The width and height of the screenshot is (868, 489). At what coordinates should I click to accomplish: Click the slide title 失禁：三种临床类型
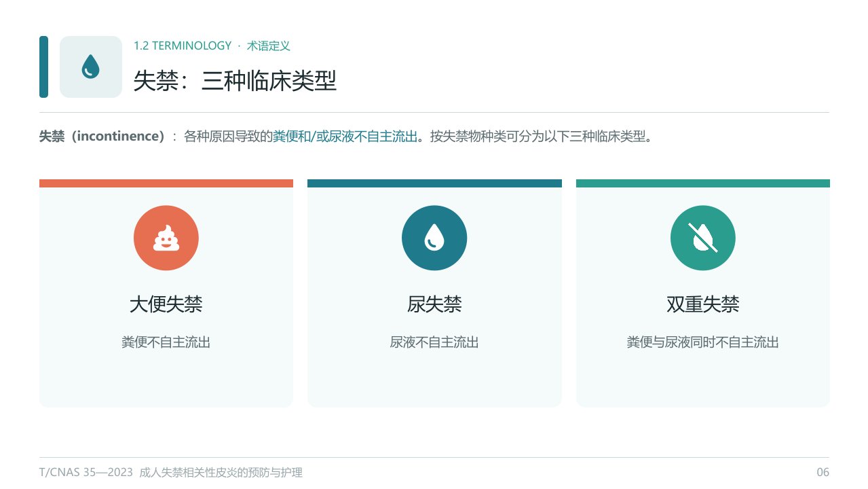pos(235,81)
